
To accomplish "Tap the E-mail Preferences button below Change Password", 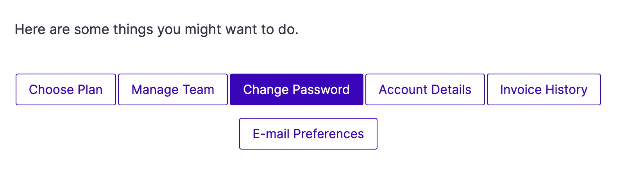I will tap(308, 134).
